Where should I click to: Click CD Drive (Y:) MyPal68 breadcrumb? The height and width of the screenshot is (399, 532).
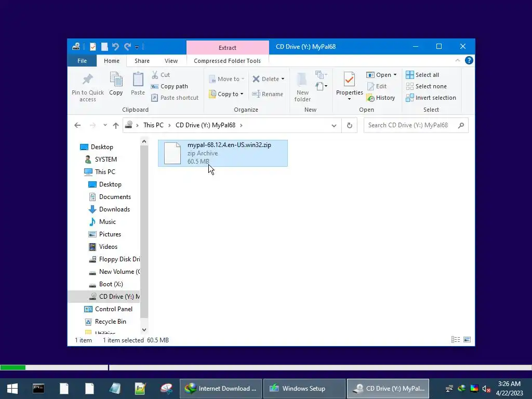(x=205, y=125)
